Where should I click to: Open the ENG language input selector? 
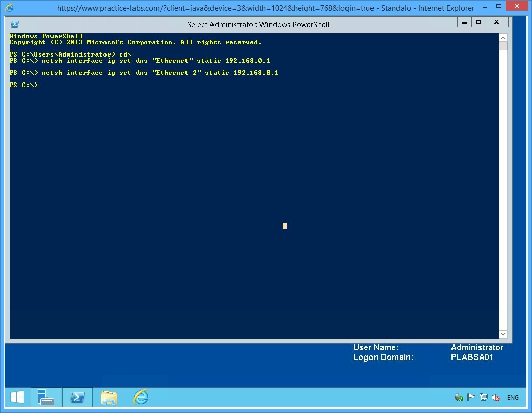tap(513, 397)
